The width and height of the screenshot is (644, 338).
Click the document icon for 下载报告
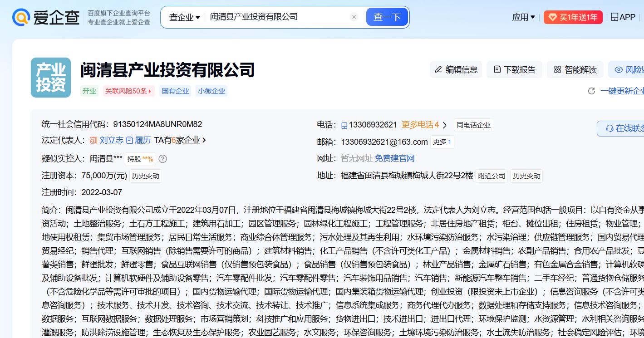coord(497,69)
